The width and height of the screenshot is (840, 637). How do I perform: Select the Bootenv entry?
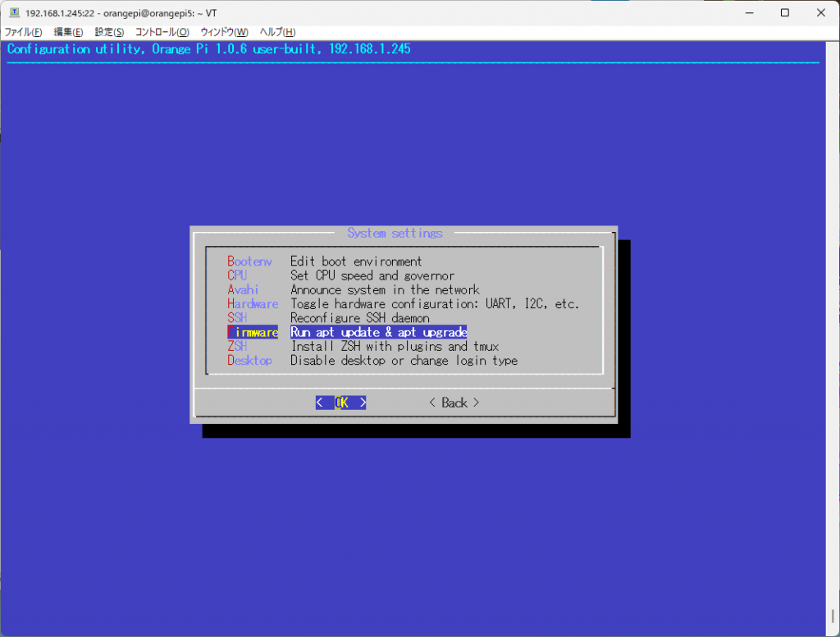[249, 262]
